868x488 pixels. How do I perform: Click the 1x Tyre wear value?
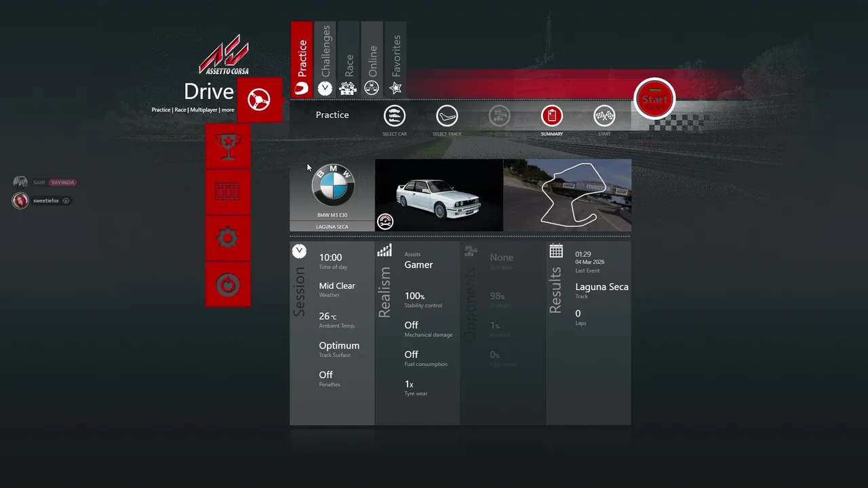(x=409, y=384)
